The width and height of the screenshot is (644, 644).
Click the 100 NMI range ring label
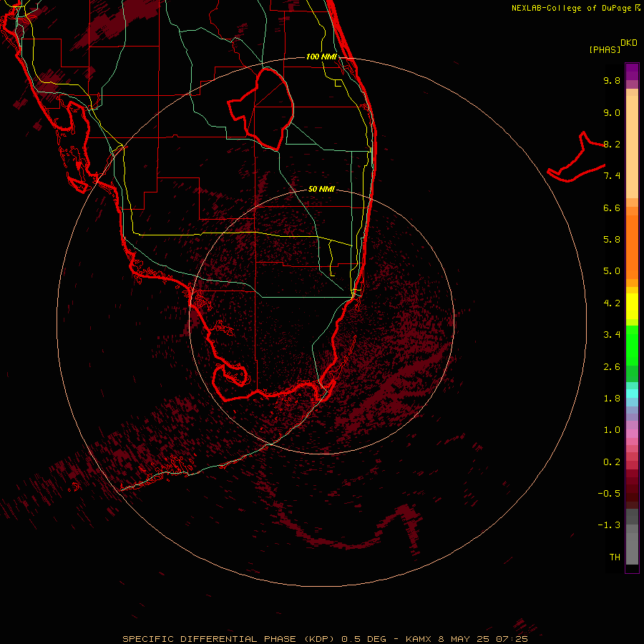321,57
